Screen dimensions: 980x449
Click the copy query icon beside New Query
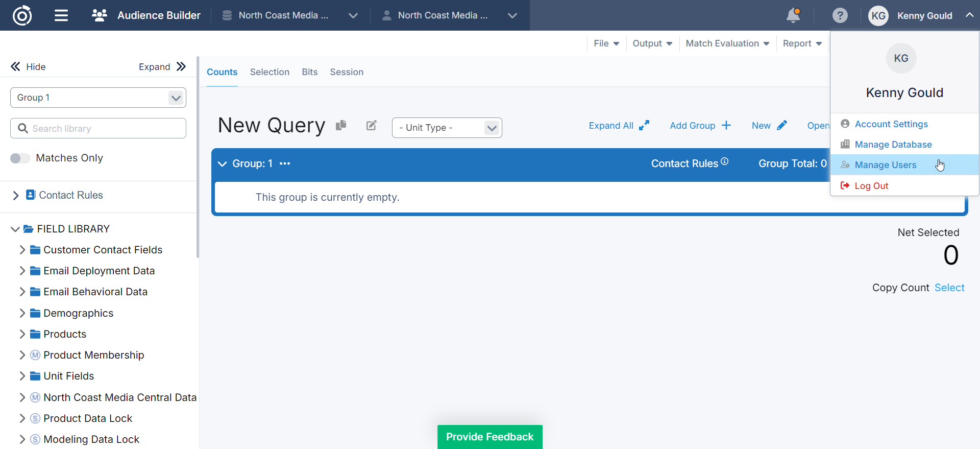tap(341, 125)
